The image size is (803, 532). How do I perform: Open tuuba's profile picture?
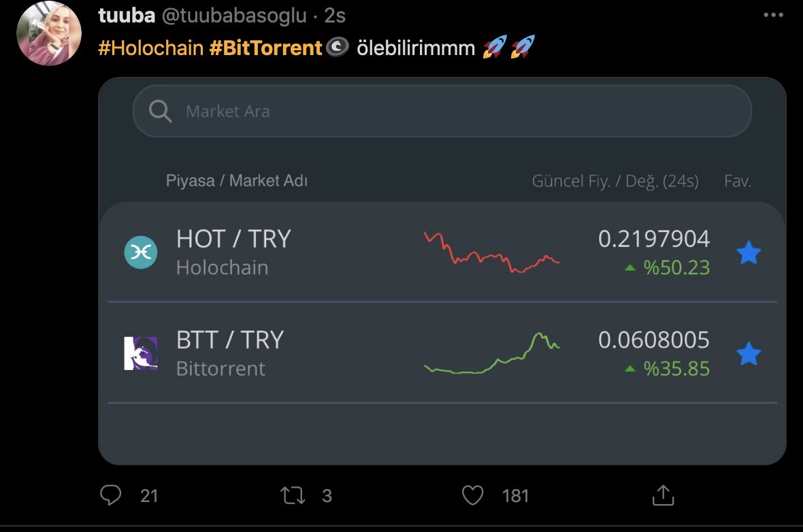tap(49, 33)
